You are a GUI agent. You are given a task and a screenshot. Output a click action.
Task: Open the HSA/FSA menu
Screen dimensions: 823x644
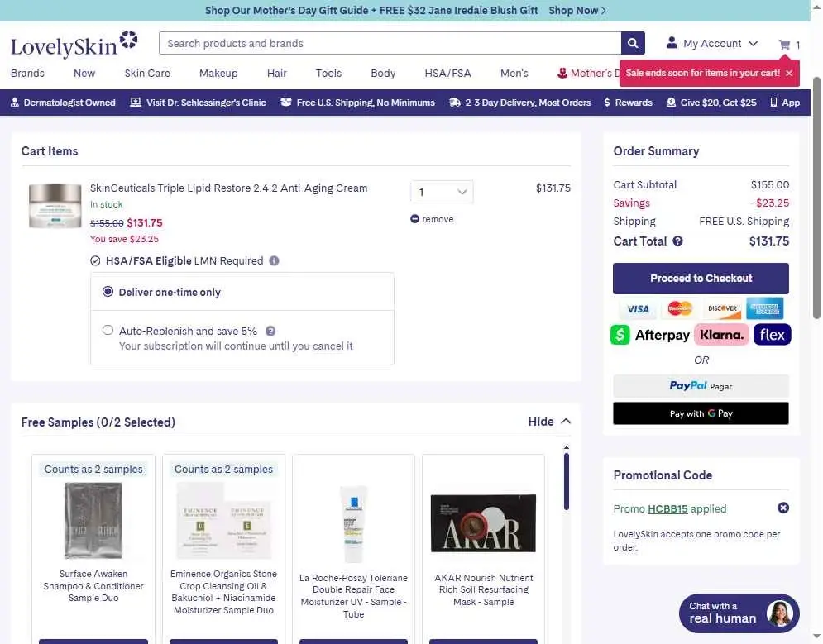click(x=447, y=73)
